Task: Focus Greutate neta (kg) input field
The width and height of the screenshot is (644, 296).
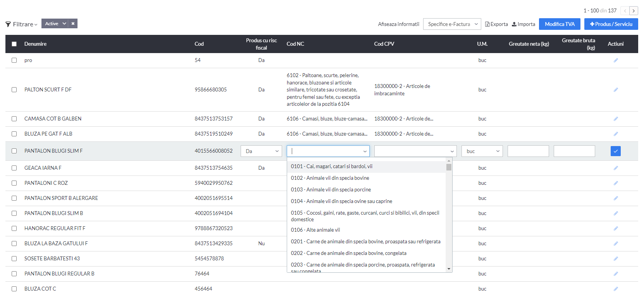Action: (528, 151)
